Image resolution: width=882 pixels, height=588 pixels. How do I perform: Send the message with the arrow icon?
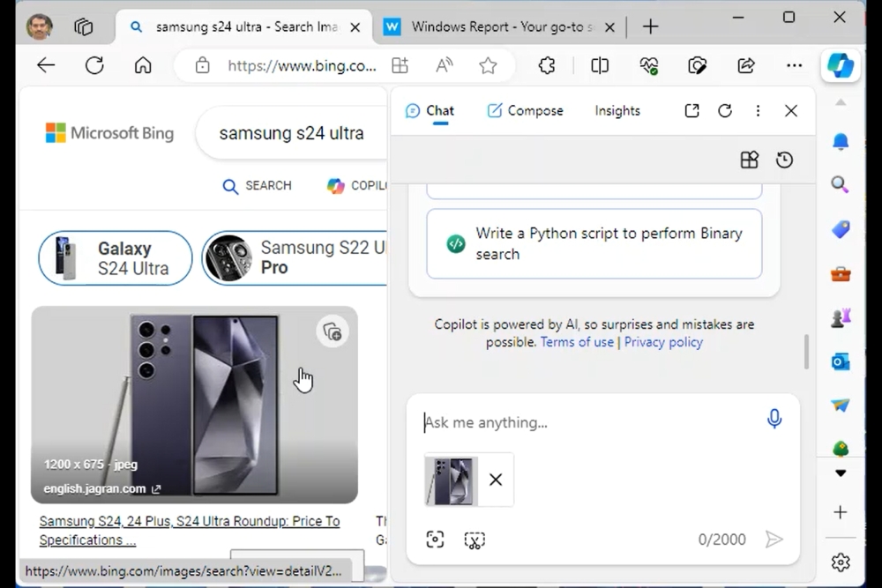[774, 540]
